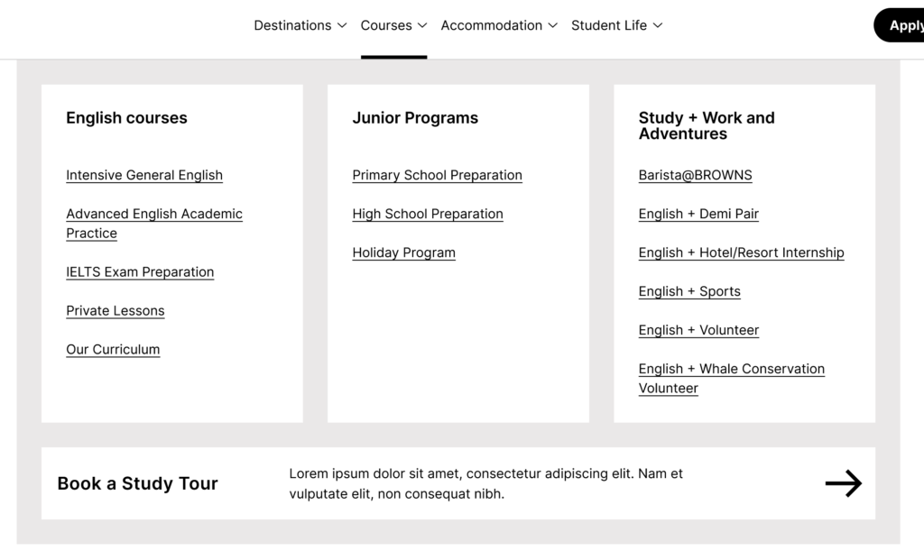Go to Holiday Program page
The image size is (924, 560).
(403, 252)
